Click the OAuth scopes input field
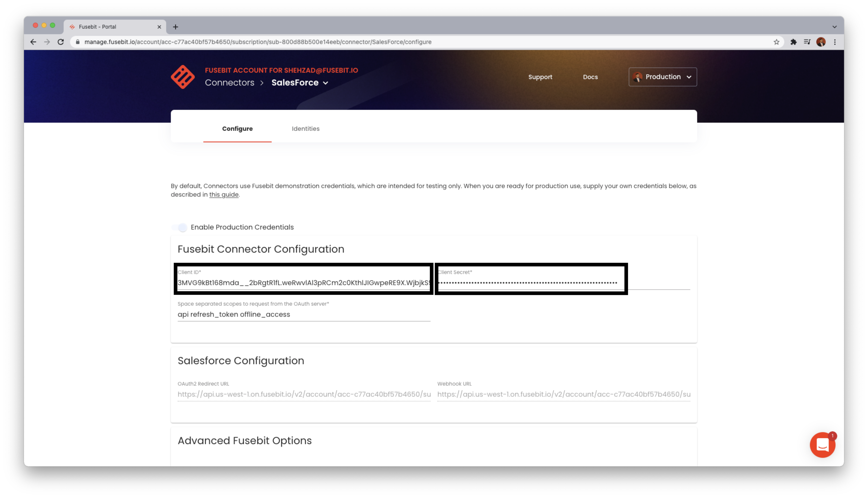This screenshot has width=868, height=498. [304, 314]
